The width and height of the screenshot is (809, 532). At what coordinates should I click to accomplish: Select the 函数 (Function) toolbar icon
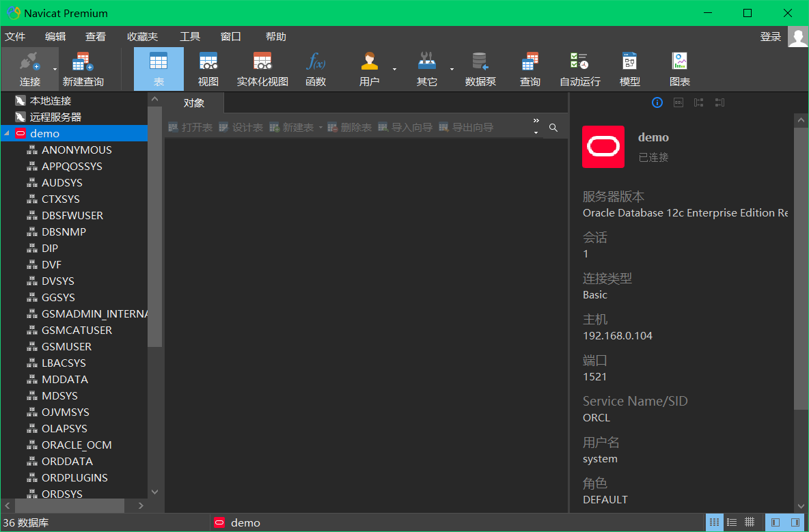point(316,68)
